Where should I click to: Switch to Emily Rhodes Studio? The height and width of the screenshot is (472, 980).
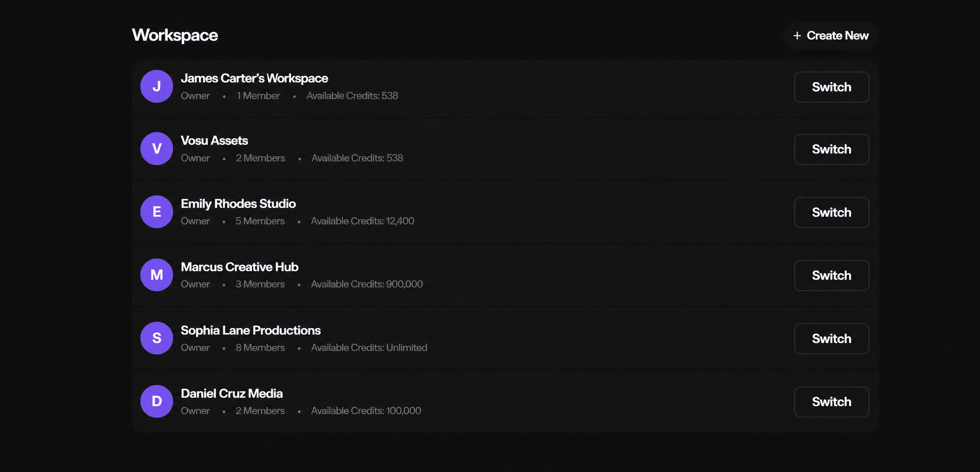[831, 213]
